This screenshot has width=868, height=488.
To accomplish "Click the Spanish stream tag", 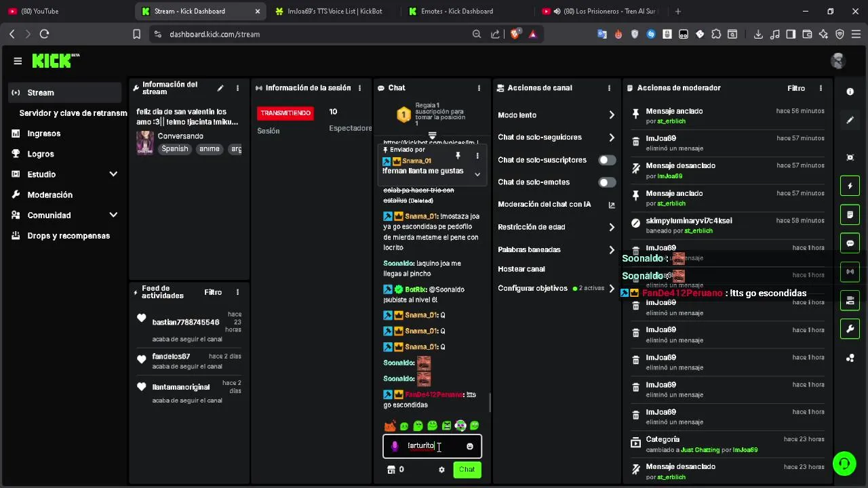I will point(174,148).
